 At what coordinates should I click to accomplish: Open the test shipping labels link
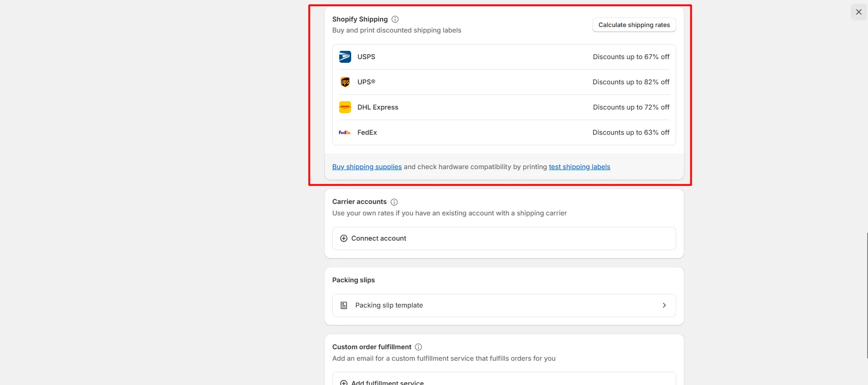[580, 167]
